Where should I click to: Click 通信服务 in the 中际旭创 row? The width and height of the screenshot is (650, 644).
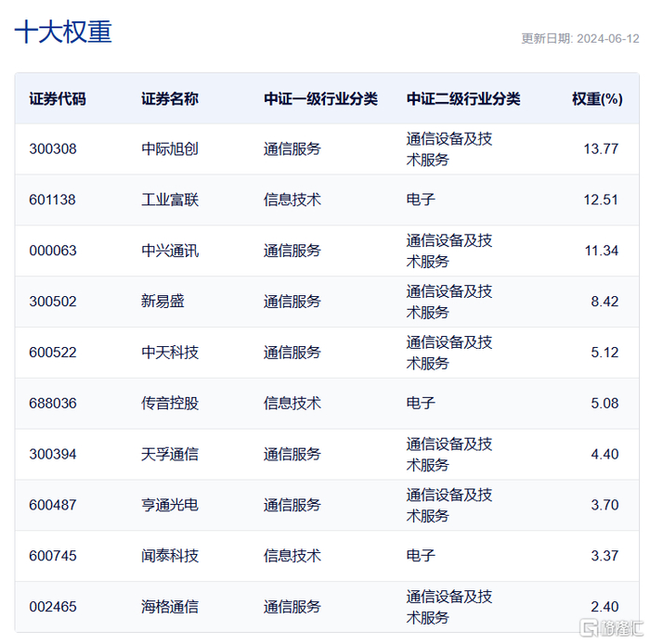[x=292, y=148]
